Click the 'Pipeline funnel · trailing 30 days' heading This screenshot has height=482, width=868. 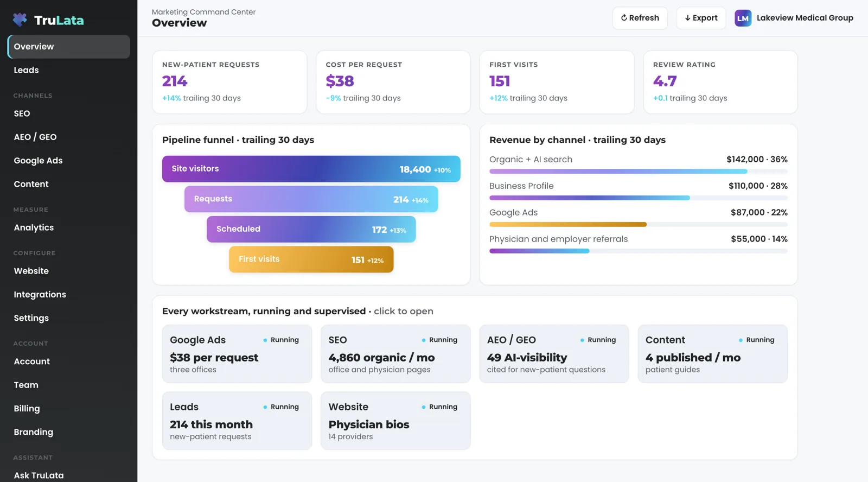click(x=238, y=140)
